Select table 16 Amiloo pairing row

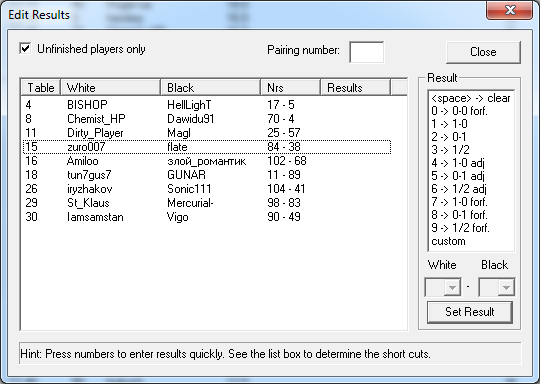click(x=207, y=161)
